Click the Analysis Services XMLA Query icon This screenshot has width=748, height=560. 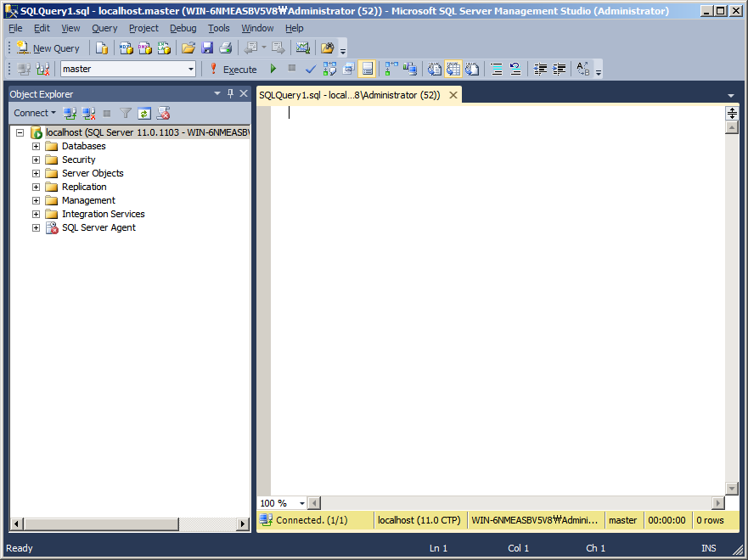point(164,48)
